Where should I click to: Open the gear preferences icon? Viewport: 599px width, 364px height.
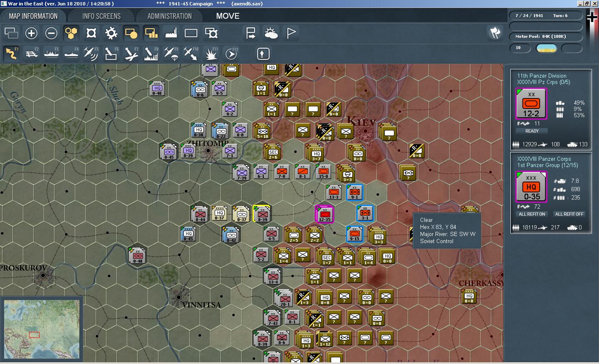(x=111, y=33)
